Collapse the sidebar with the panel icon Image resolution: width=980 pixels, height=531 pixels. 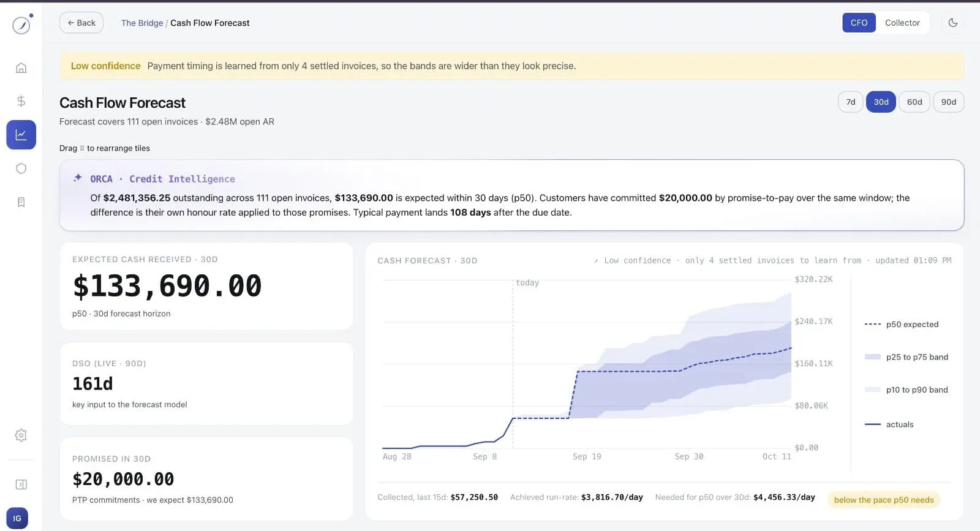pyautogui.click(x=21, y=484)
